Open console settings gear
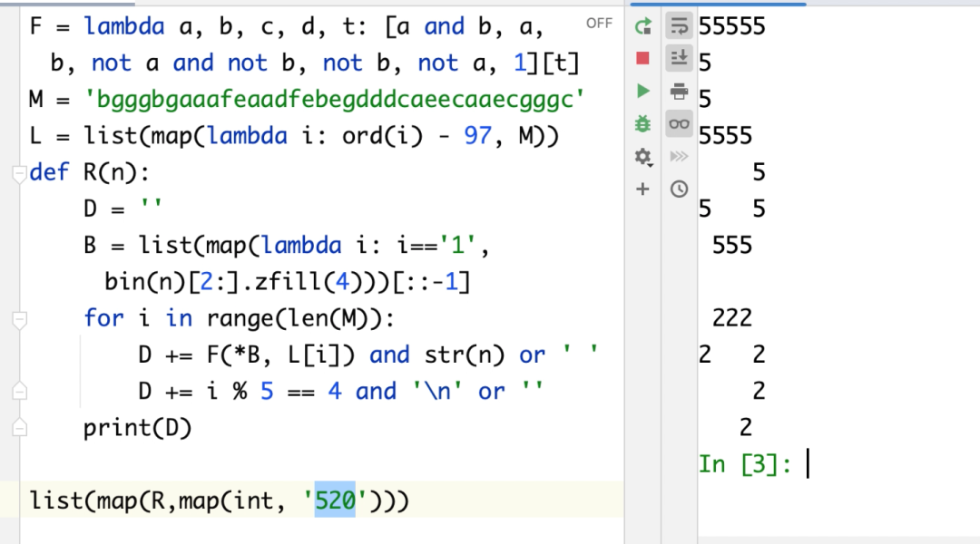 point(643,157)
